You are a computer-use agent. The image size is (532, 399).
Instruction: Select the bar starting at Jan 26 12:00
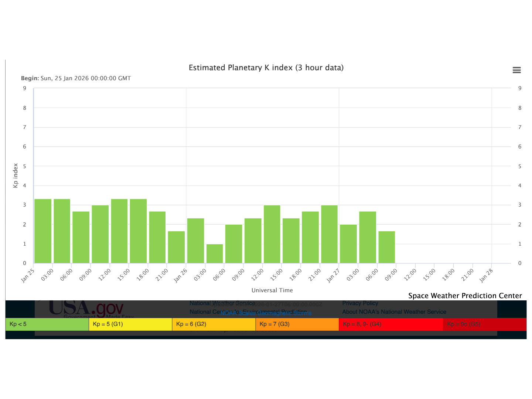coord(272,234)
